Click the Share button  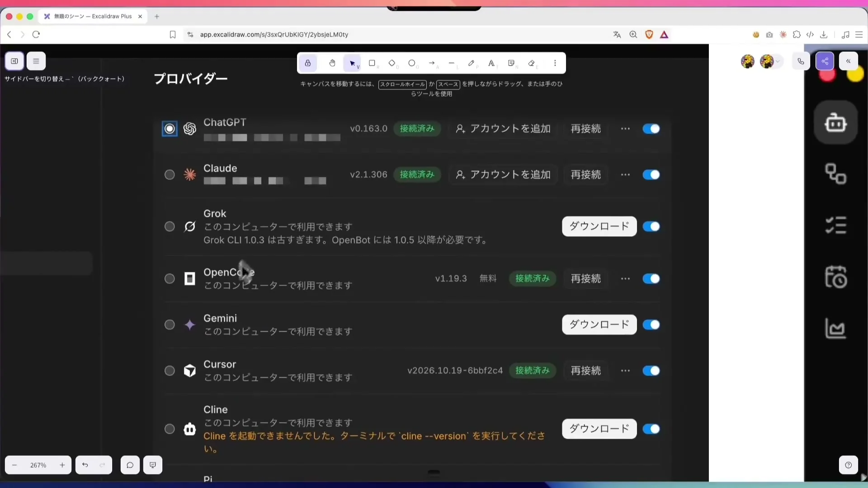coord(825,61)
